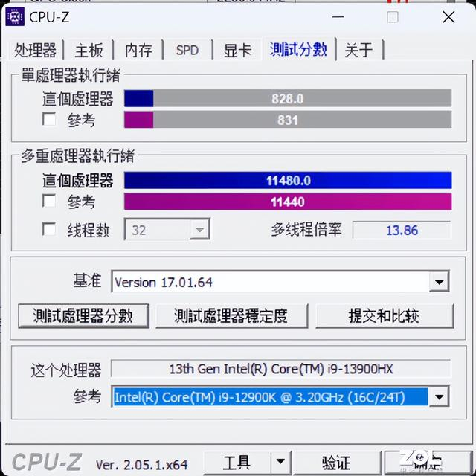
Task: Minimize the CPU-Z window
Action: (x=338, y=17)
